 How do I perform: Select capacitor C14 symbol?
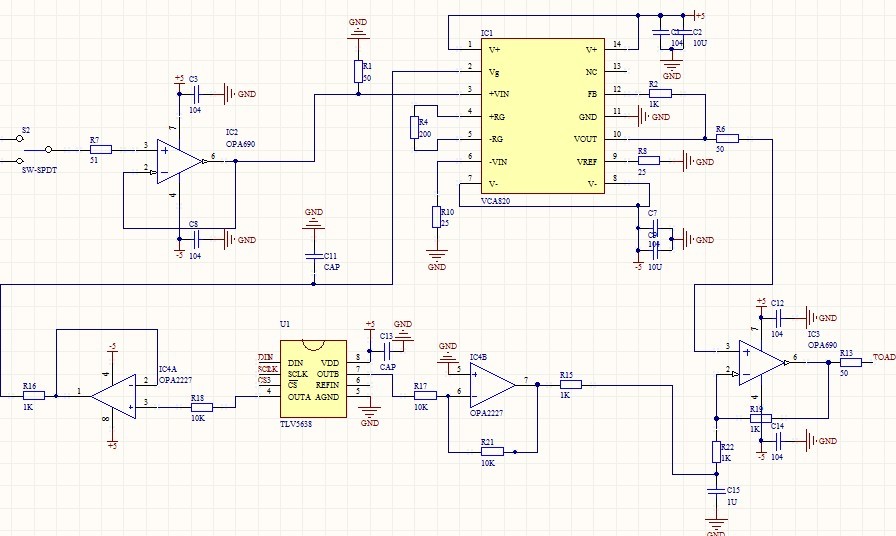pyautogui.click(x=778, y=441)
